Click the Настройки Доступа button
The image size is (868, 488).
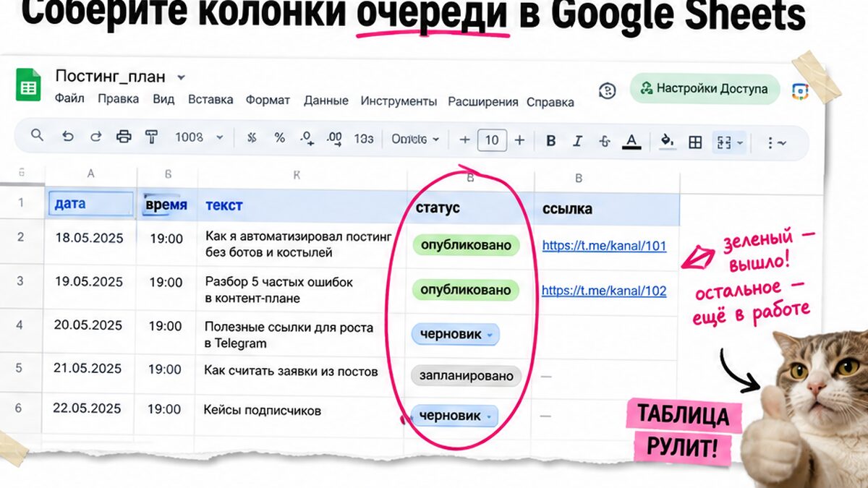pyautogui.click(x=705, y=89)
